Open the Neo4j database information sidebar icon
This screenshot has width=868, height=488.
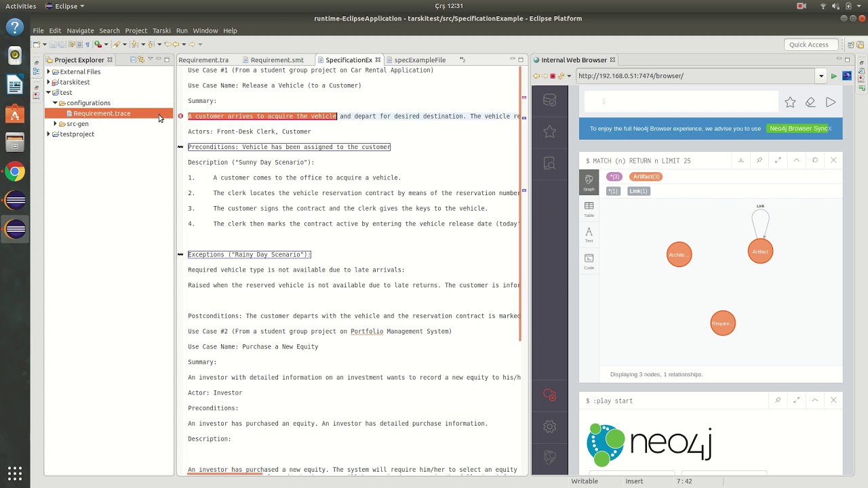click(550, 100)
